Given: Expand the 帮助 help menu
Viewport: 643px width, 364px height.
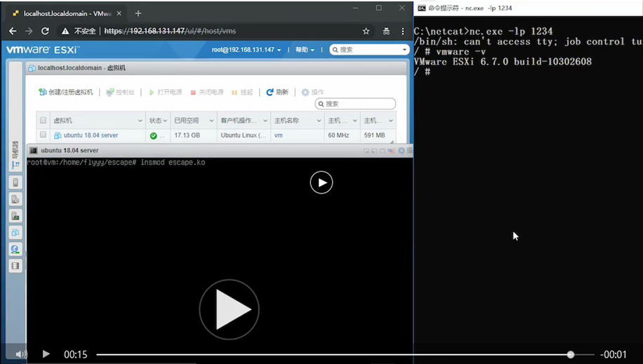Looking at the screenshot, I should click(x=305, y=50).
